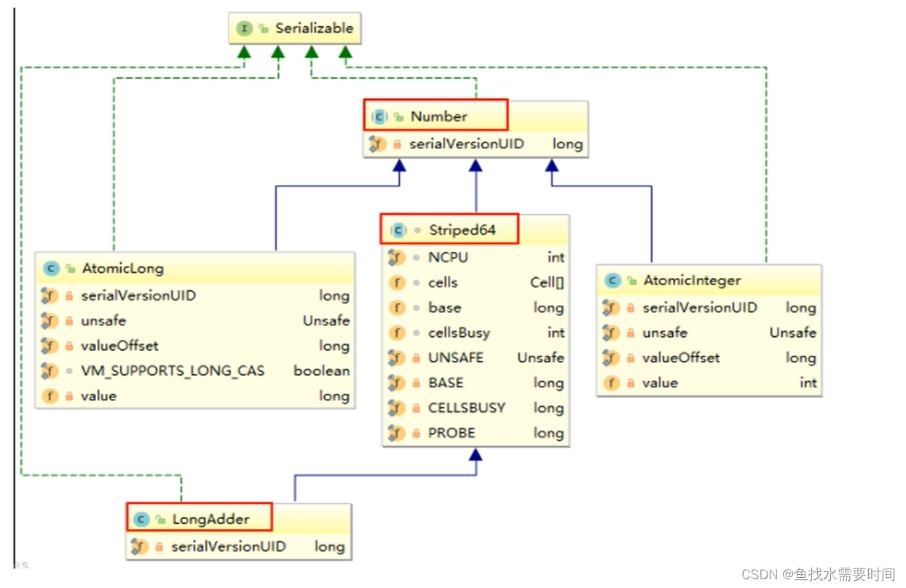Click the AtomicLong class icon
This screenshot has width=906, height=588.
tap(51, 269)
